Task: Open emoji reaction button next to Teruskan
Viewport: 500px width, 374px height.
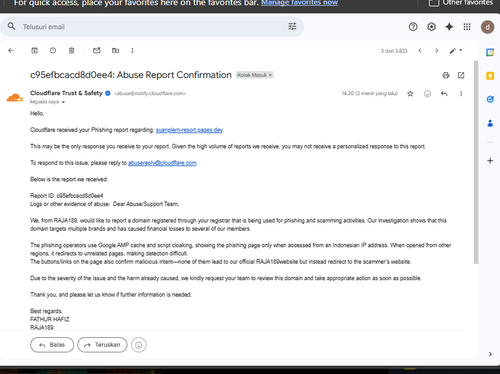Action: click(x=139, y=345)
